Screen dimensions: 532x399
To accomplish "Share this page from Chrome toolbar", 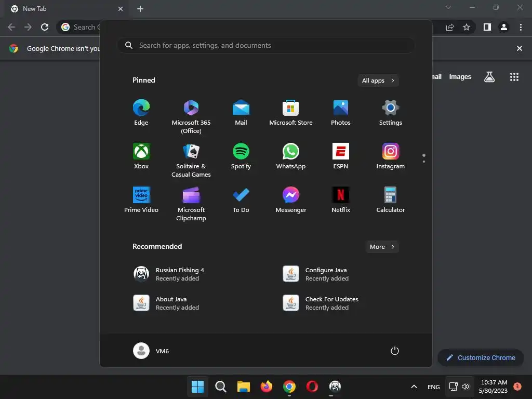I will click(x=450, y=27).
